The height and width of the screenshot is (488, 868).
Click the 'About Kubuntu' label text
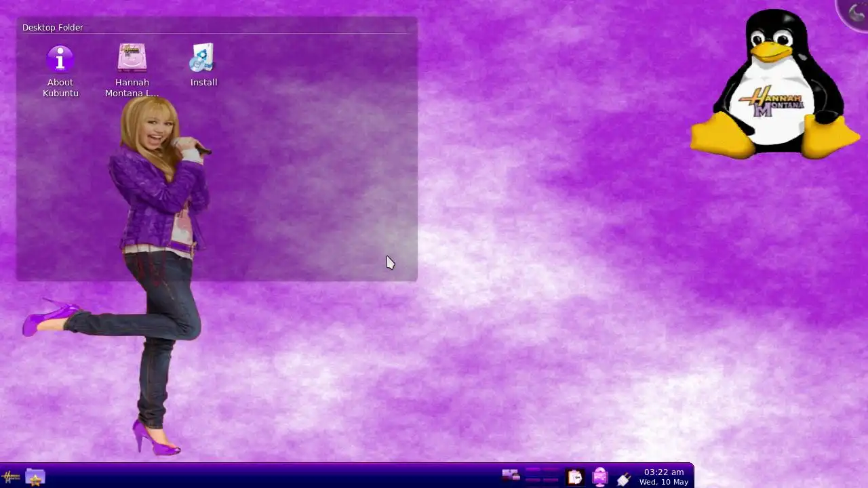click(x=60, y=87)
